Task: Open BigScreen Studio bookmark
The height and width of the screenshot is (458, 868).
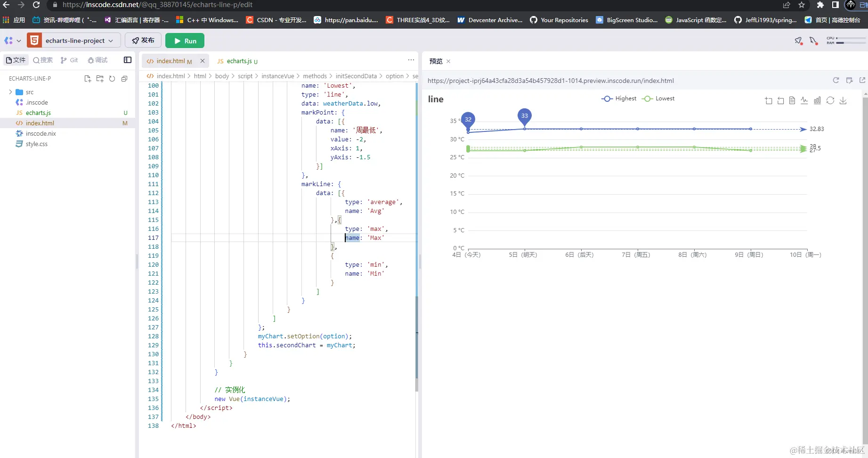Action: 627,20
